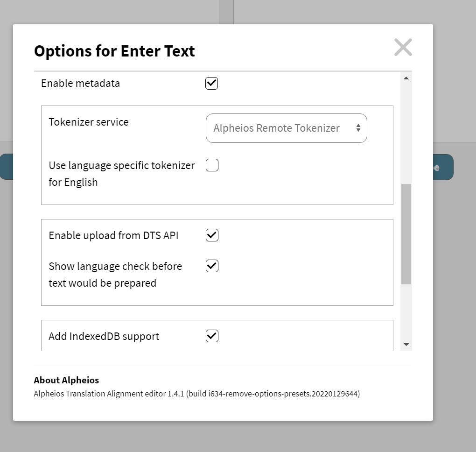The width and height of the screenshot is (476, 452).
Task: Click the Tokenizer service selector field
Action: tap(286, 128)
